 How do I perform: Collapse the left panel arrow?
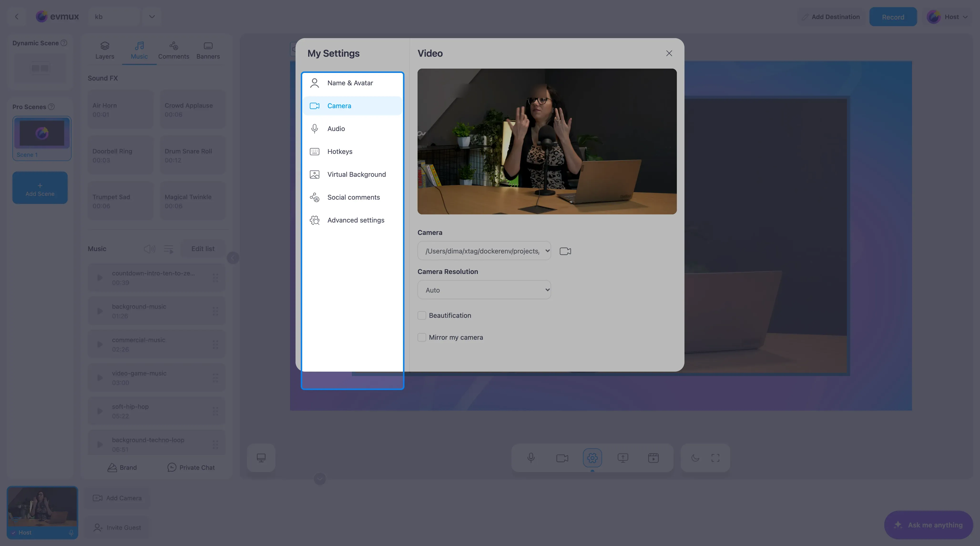(233, 258)
